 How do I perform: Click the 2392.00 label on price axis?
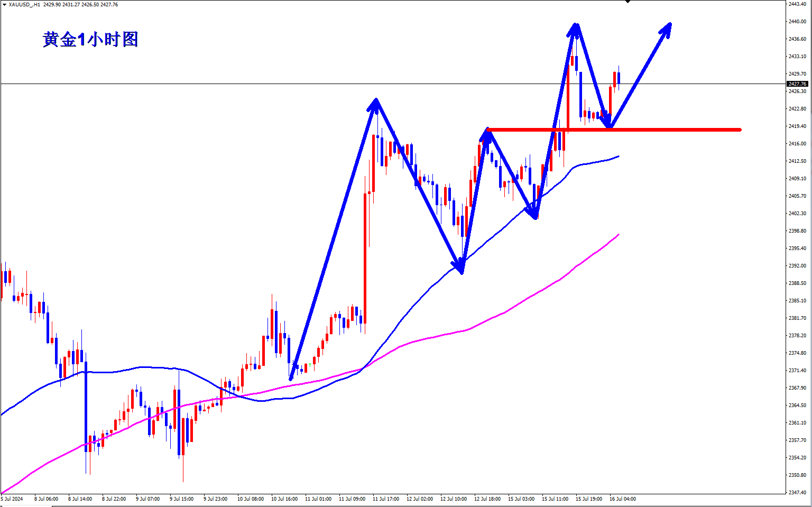797,265
